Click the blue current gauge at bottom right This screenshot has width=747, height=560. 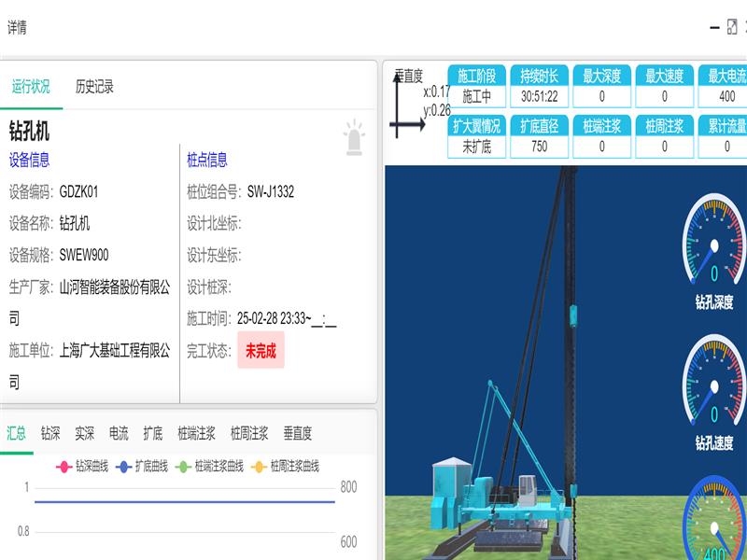715,523
